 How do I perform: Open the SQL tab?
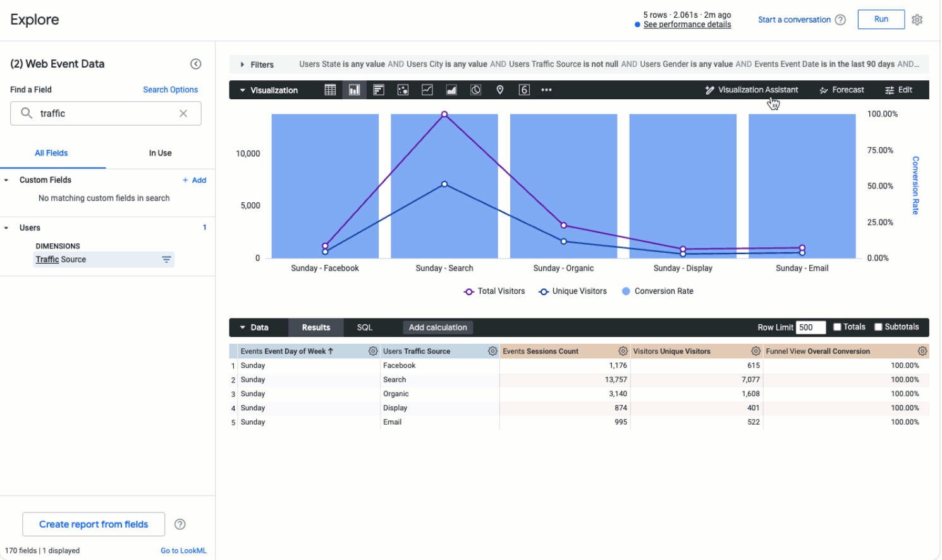pos(365,327)
